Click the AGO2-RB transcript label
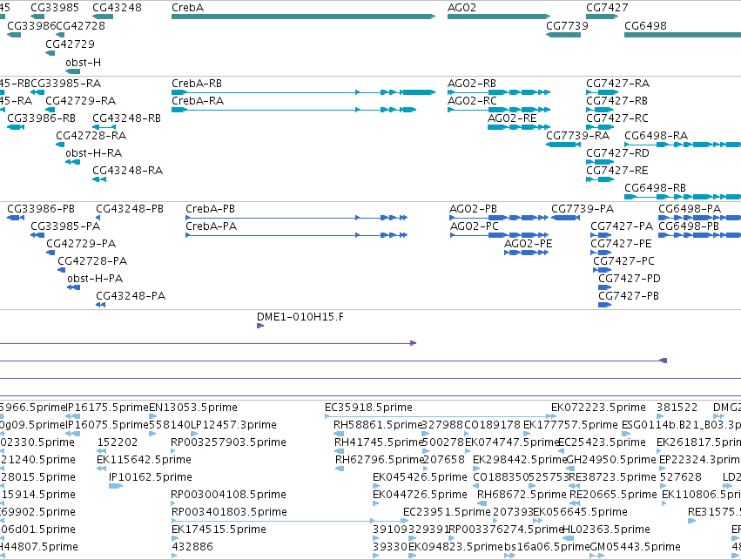Image resolution: width=741 pixels, height=560 pixels. [x=472, y=84]
